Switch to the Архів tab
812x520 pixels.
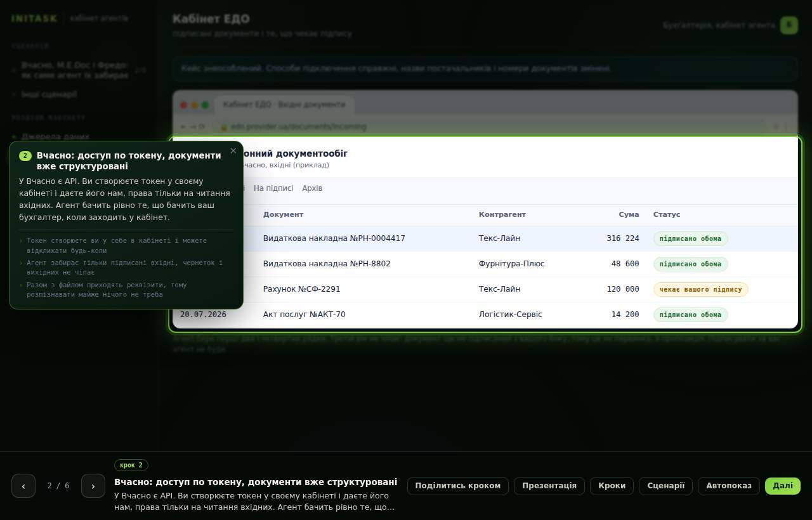coord(312,188)
